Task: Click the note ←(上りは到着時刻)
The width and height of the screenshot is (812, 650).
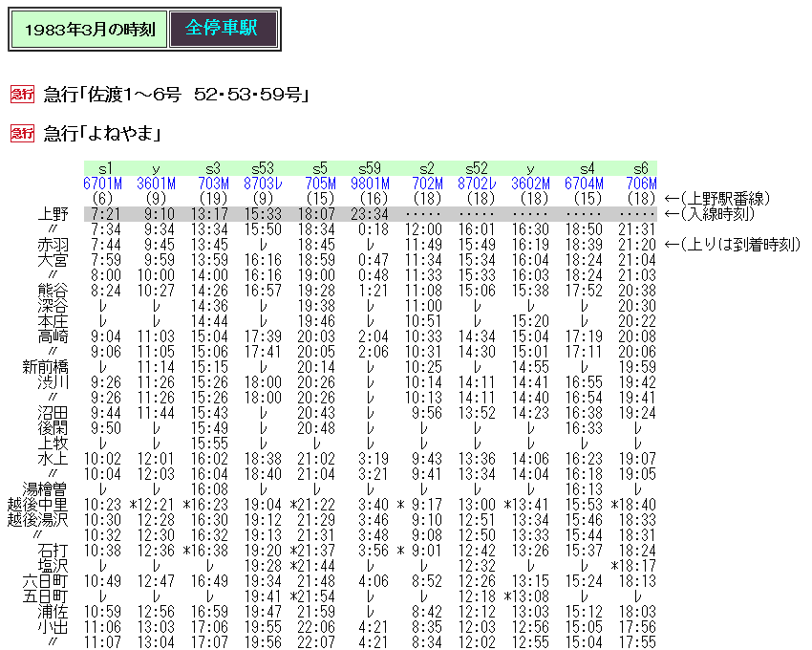Action: click(x=733, y=245)
